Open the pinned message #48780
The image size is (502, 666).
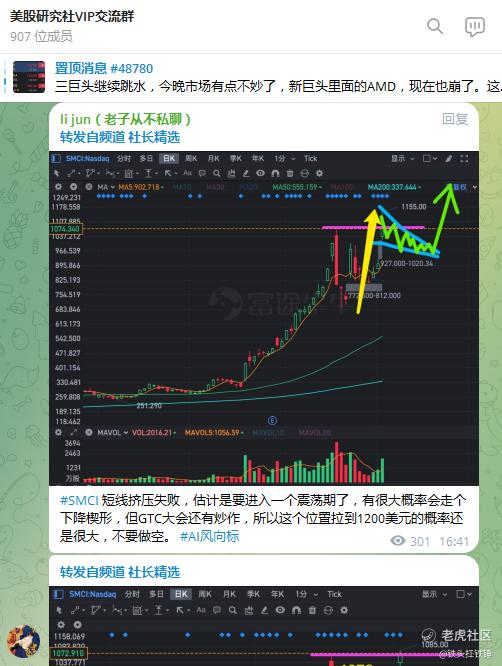[x=104, y=68]
